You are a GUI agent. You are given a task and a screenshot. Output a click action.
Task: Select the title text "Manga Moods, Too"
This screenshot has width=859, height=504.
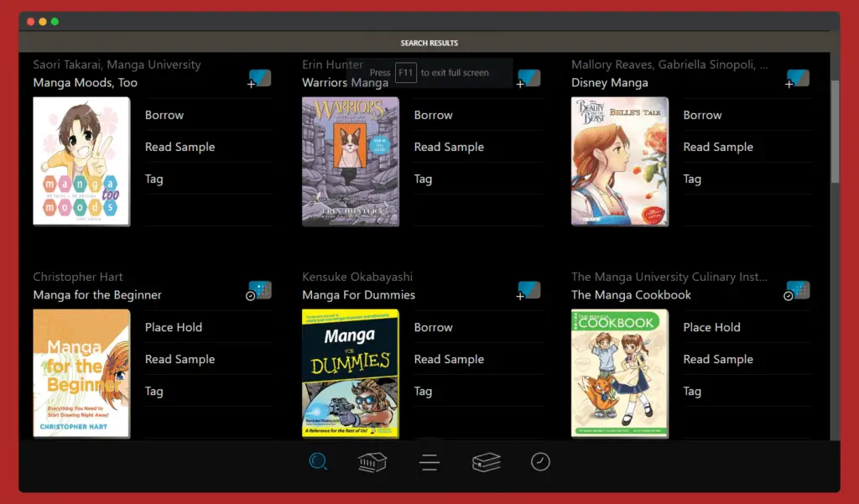[x=85, y=83]
